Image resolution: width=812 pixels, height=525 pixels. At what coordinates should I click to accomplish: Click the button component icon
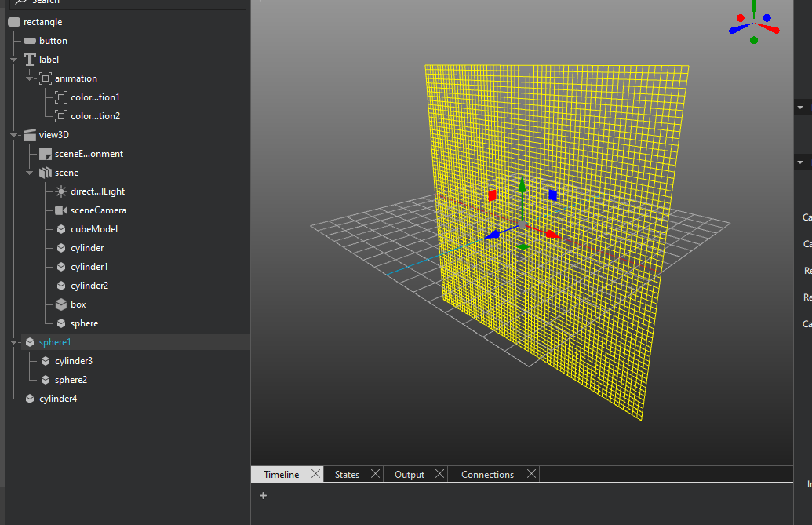pos(30,41)
